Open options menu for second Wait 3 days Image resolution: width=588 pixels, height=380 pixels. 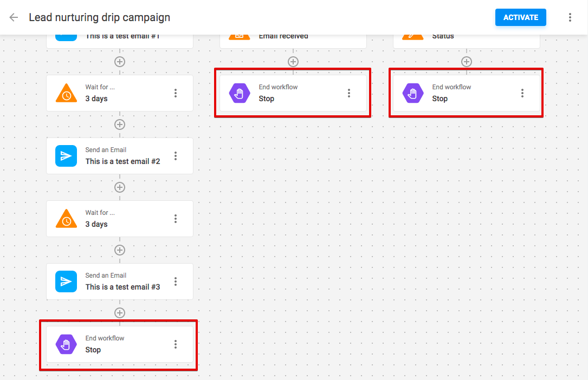[176, 219]
